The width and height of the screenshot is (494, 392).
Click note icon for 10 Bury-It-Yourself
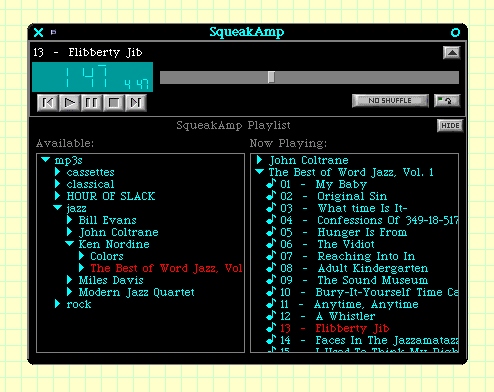[x=271, y=292]
